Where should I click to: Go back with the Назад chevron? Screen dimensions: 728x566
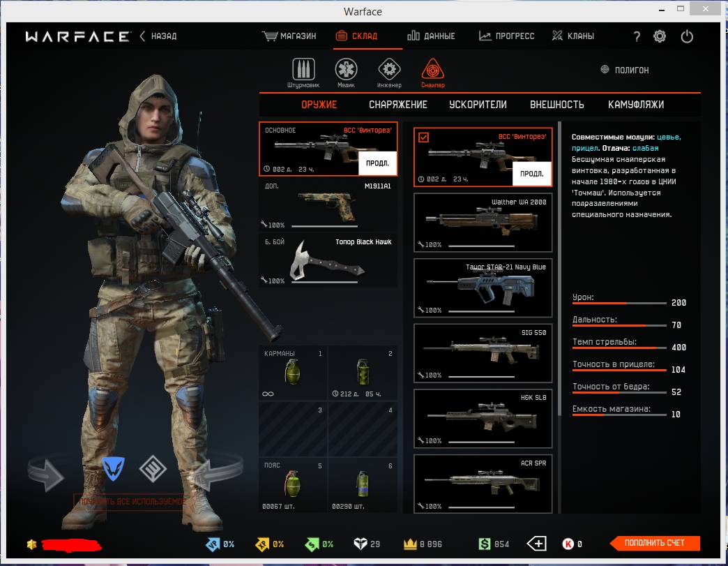click(x=142, y=36)
